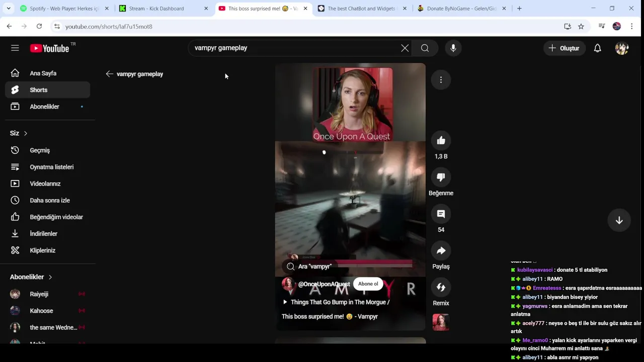This screenshot has height=362, width=644.
Task: Go back from vampyr gameplay results
Action: point(109,74)
